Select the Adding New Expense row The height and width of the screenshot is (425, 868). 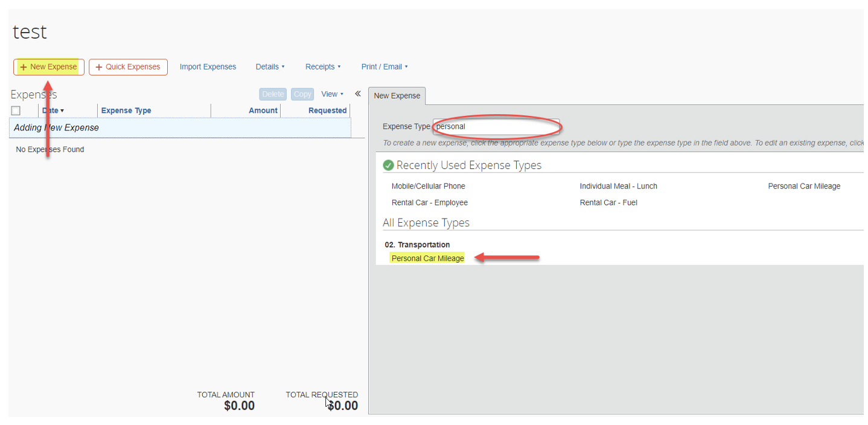(180, 128)
